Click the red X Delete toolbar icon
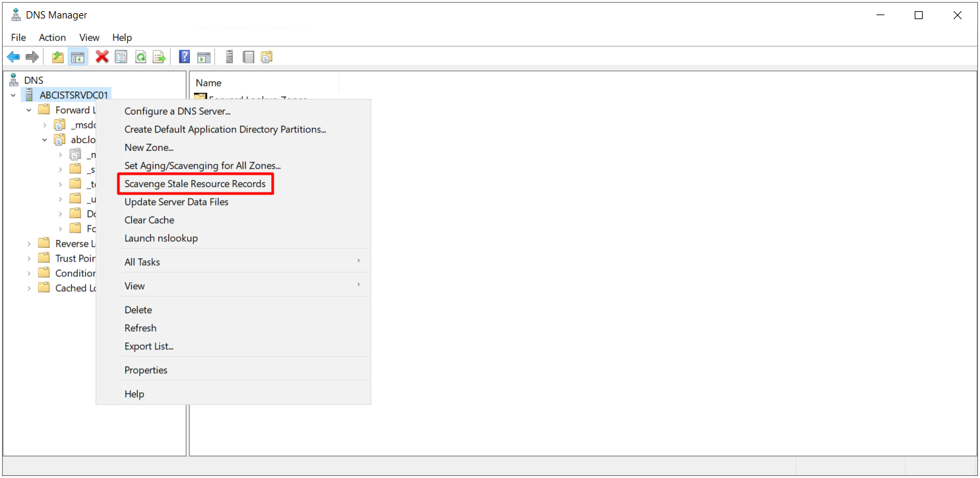Viewport: 980px width, 478px height. 102,57
